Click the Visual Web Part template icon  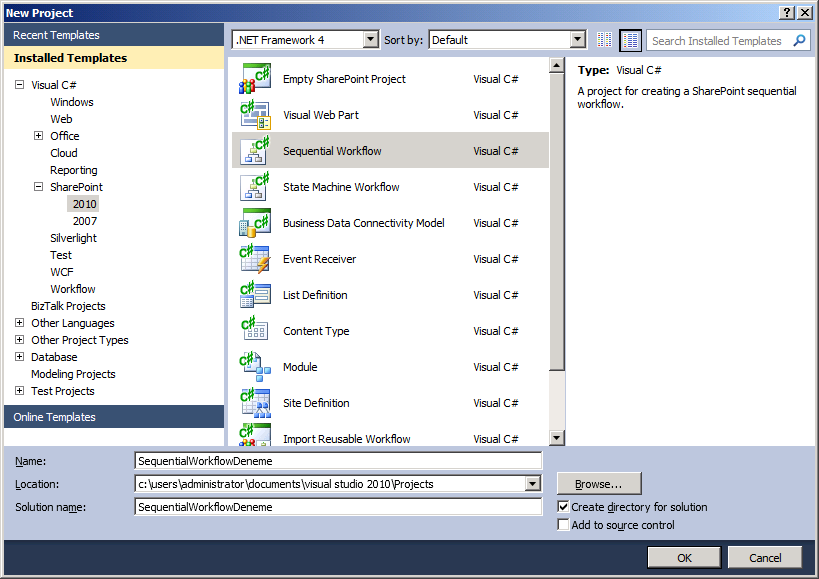pos(254,115)
